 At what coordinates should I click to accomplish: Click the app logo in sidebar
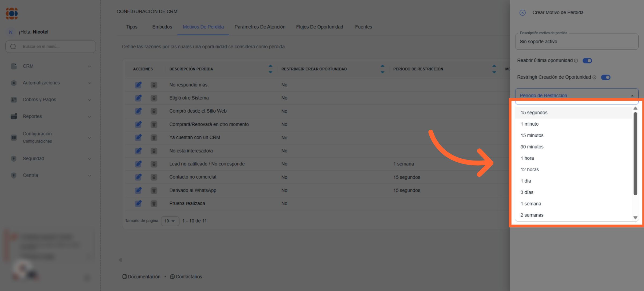click(x=12, y=13)
